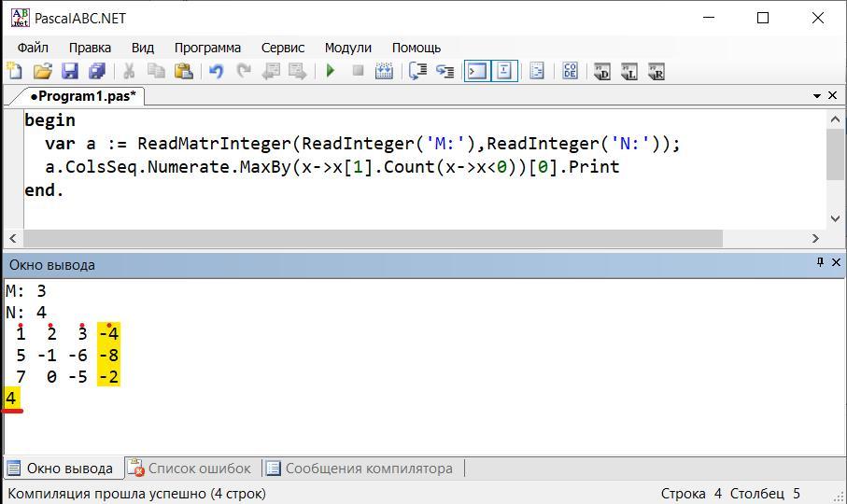Save the program with the floppy icon
This screenshot has height=504, width=847.
tap(69, 71)
